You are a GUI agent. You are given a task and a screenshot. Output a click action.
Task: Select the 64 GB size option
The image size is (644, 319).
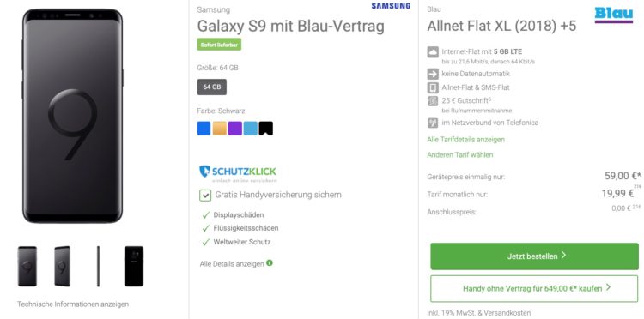[x=211, y=87]
